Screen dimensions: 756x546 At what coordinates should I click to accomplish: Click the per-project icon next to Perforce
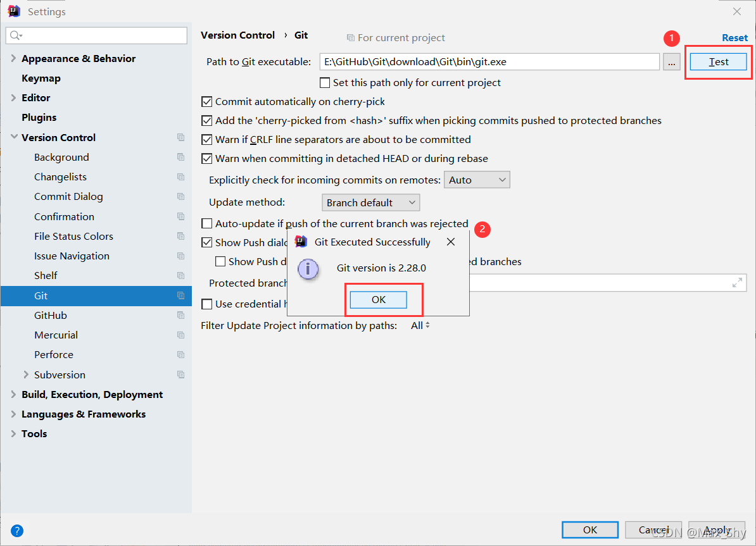[181, 355]
